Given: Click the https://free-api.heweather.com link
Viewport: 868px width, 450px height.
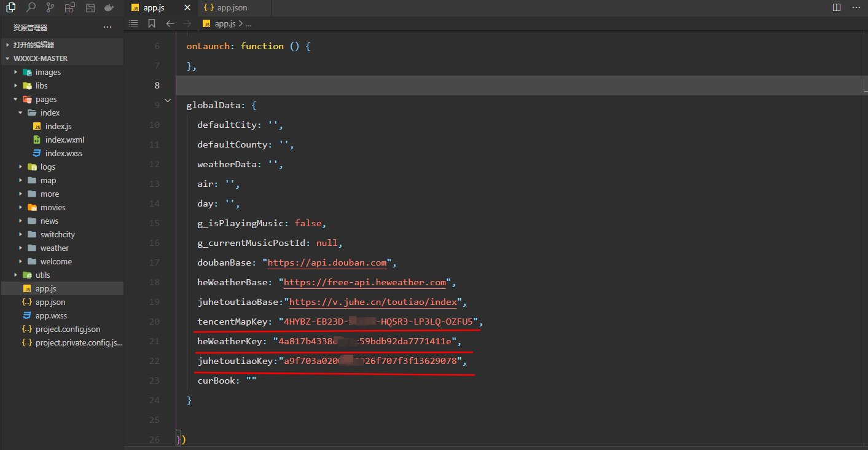Looking at the screenshot, I should [x=365, y=282].
